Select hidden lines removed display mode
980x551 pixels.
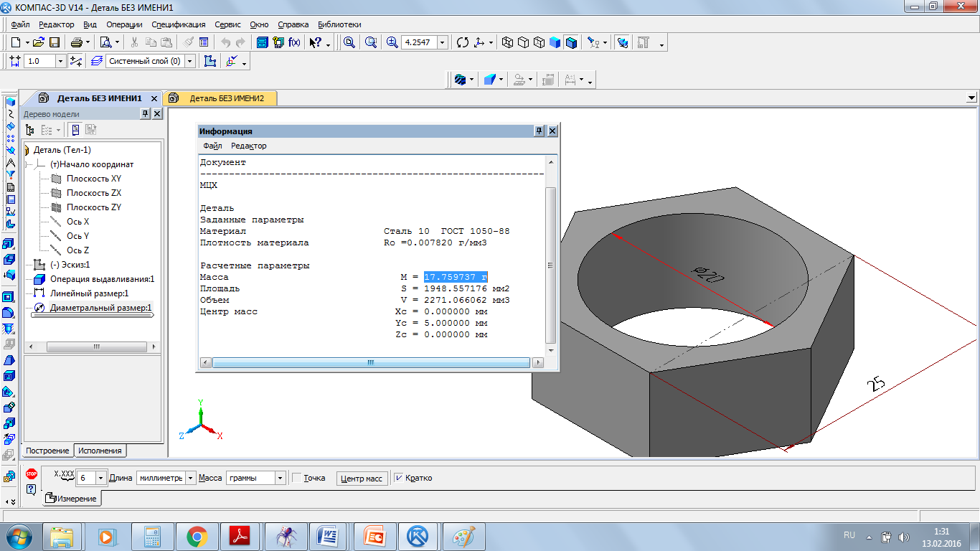[524, 42]
